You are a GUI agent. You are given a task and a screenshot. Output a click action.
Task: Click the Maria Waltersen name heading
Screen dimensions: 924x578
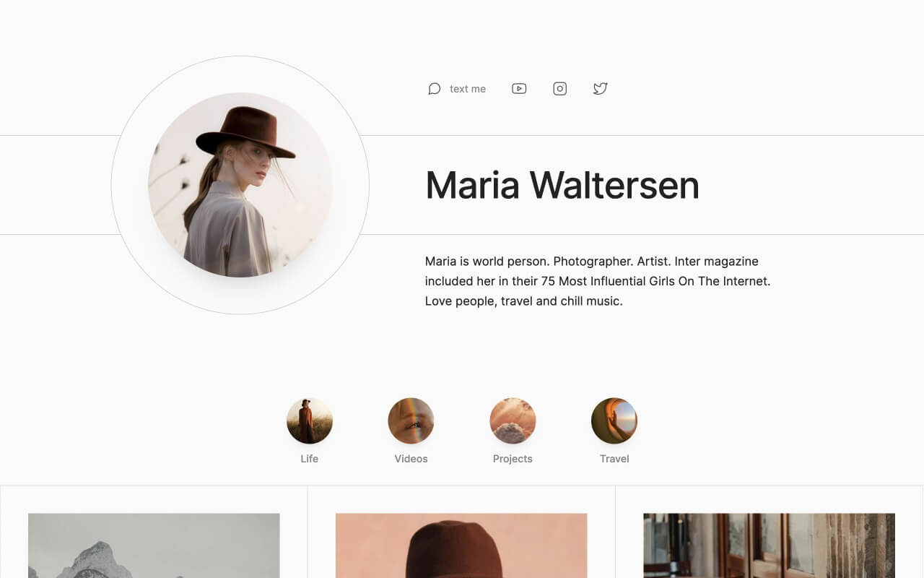562,186
